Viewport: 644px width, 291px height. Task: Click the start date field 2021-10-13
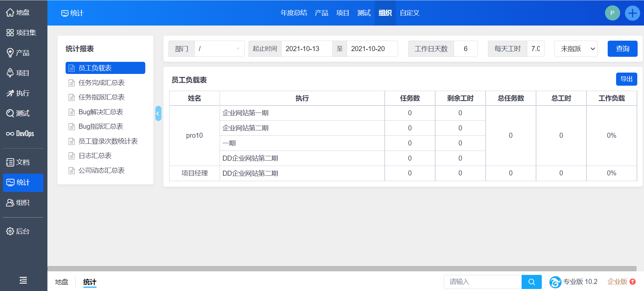pyautogui.click(x=307, y=49)
